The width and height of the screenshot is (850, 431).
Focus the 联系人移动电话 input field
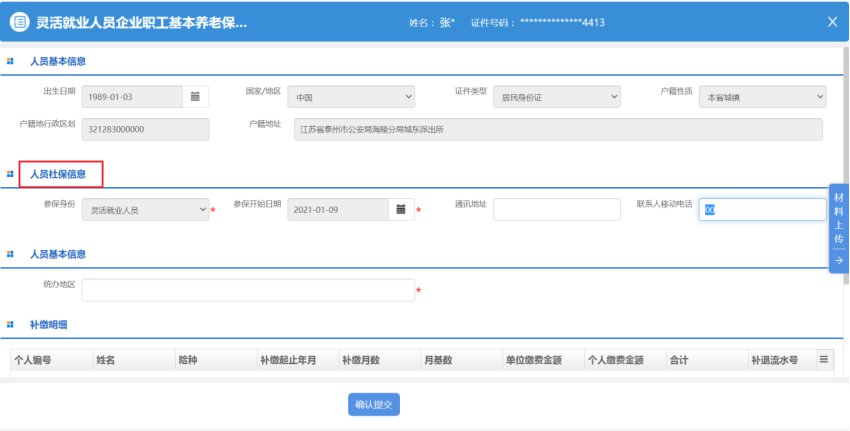[763, 210]
